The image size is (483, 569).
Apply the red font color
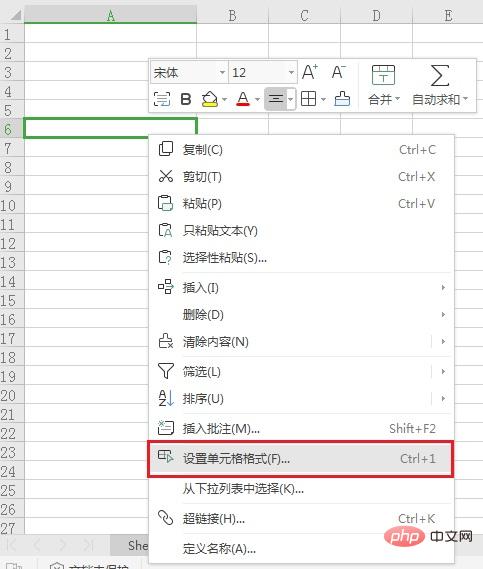point(243,99)
